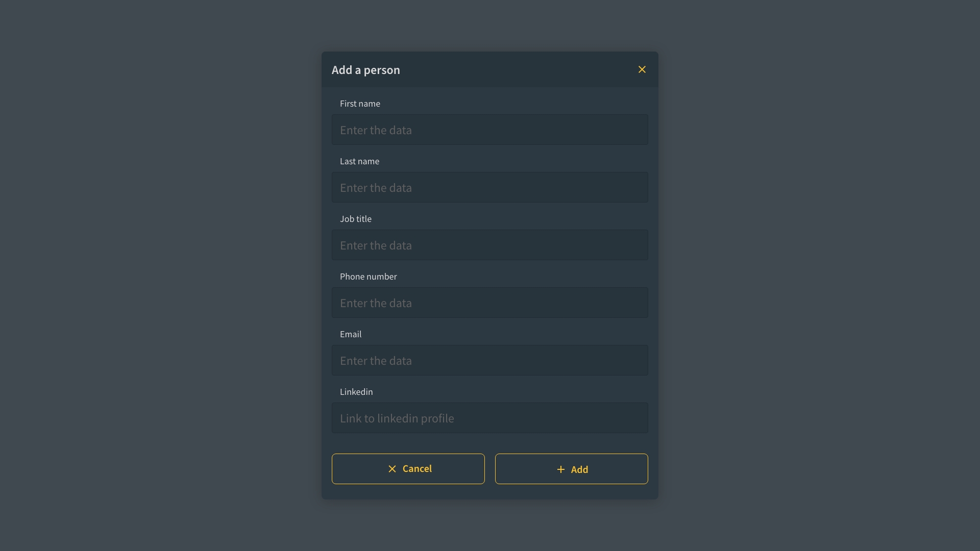The height and width of the screenshot is (551, 980).
Task: Click the dimmed backdrop outside the dialog
Action: tap(153, 275)
